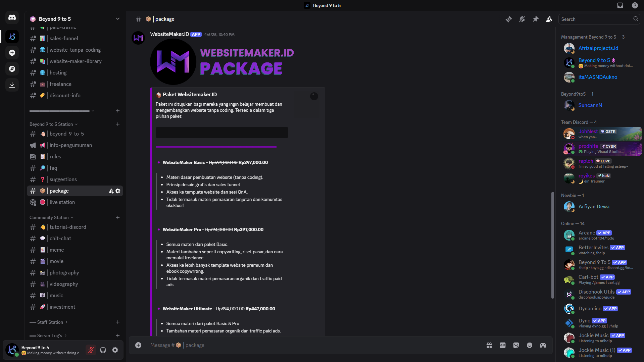Click the WebsiteMaker.ID username

click(x=169, y=34)
